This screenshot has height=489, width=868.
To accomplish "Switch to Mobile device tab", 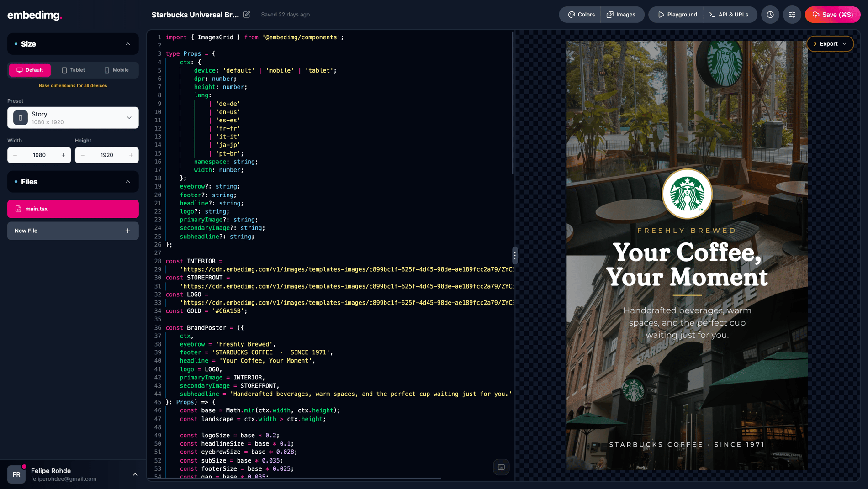I will pos(116,70).
